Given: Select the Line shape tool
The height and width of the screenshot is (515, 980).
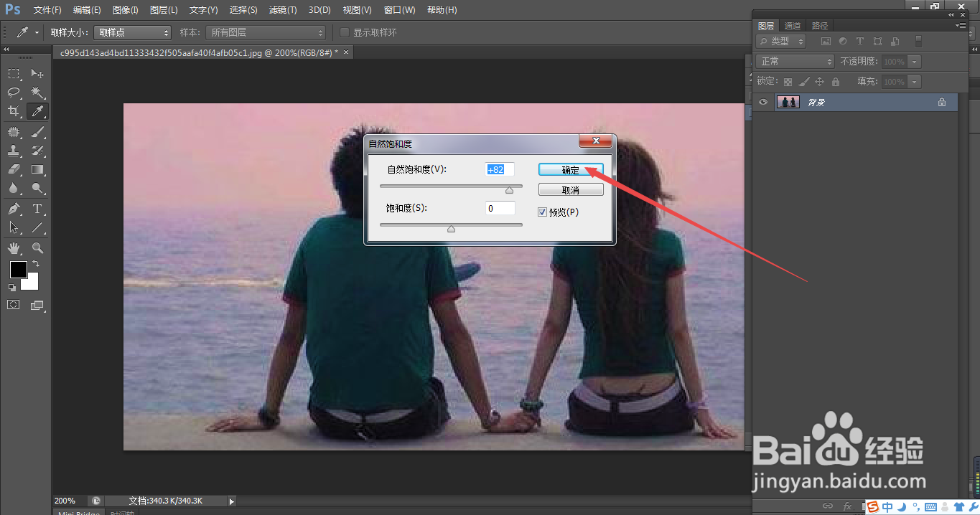Looking at the screenshot, I should point(37,227).
